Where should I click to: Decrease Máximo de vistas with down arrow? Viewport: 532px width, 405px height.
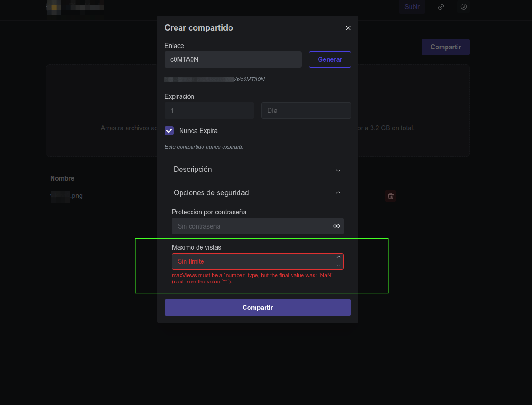click(339, 265)
